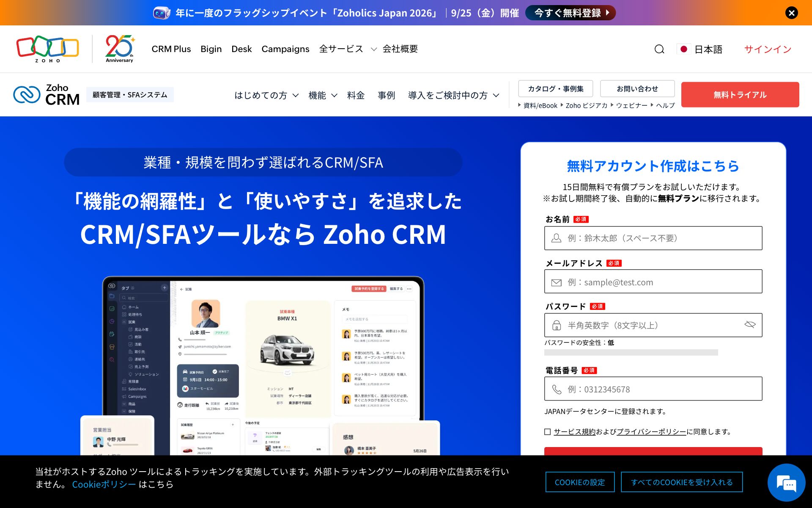Click the 25th Anniversary logo
Image resolution: width=812 pixels, height=508 pixels.
click(120, 49)
